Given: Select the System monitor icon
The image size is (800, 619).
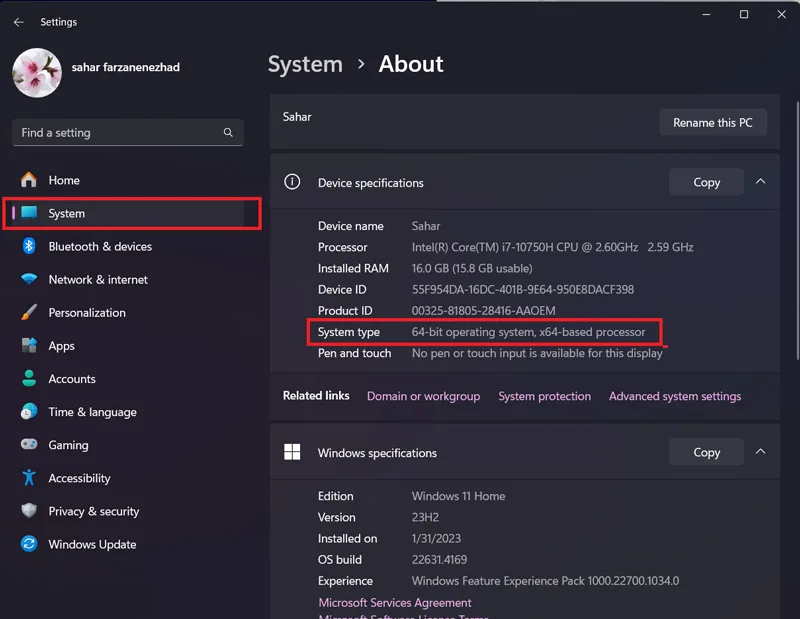Looking at the screenshot, I should pos(29,212).
